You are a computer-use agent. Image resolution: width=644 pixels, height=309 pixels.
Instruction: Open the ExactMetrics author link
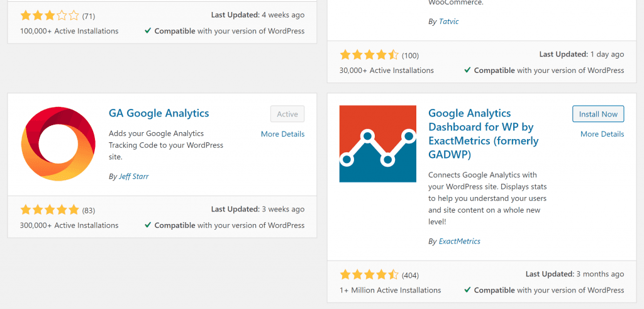460,241
